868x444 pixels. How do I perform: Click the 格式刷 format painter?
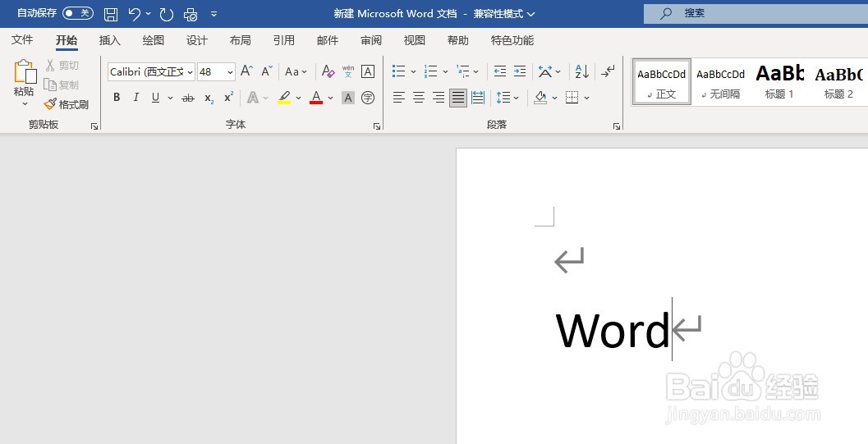67,104
